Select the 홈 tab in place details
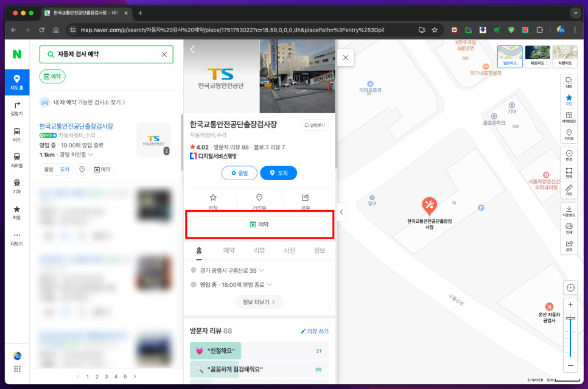This screenshot has height=389, width=588. (199, 251)
